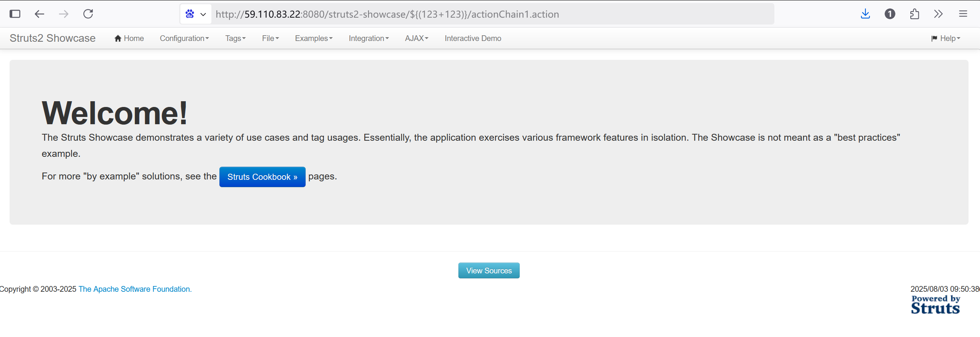This screenshot has width=980, height=337.
Task: Expand the Configuration dropdown menu
Action: pyautogui.click(x=184, y=38)
